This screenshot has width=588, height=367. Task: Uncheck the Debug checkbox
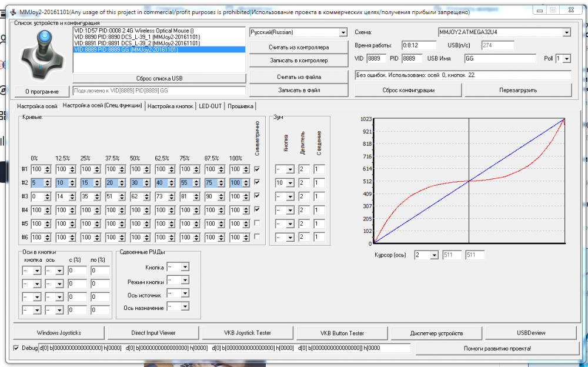[x=16, y=349]
